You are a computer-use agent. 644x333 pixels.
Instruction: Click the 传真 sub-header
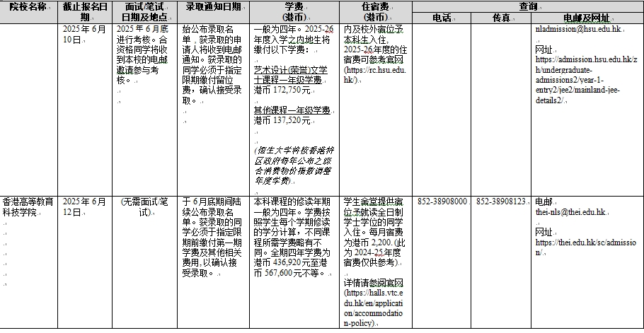click(502, 18)
